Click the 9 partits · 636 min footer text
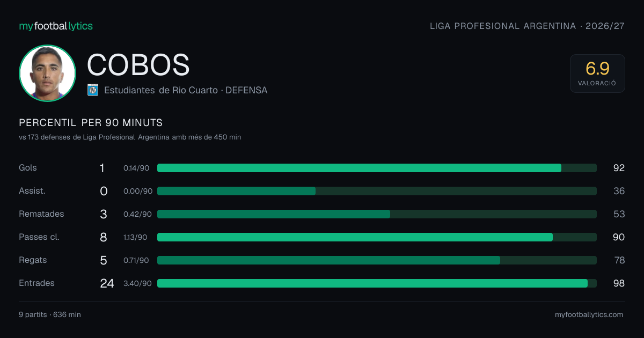Screen dimensions: 644x338 pos(50,315)
